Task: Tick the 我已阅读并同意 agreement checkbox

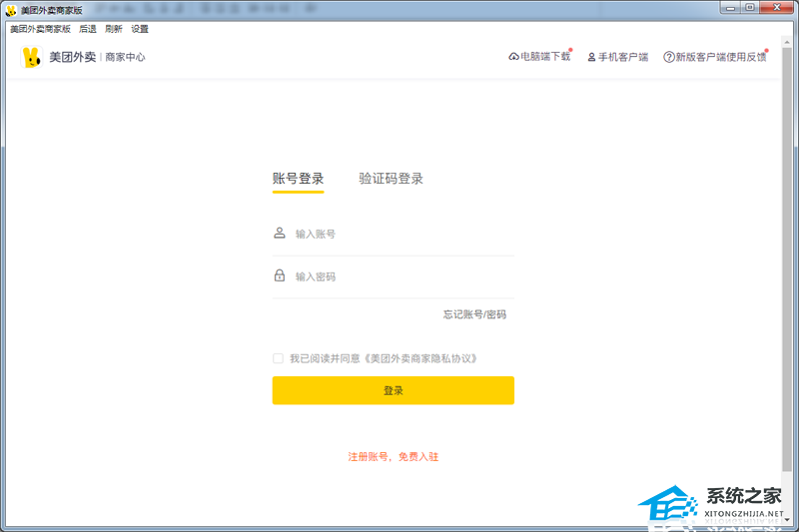Action: 278,358
